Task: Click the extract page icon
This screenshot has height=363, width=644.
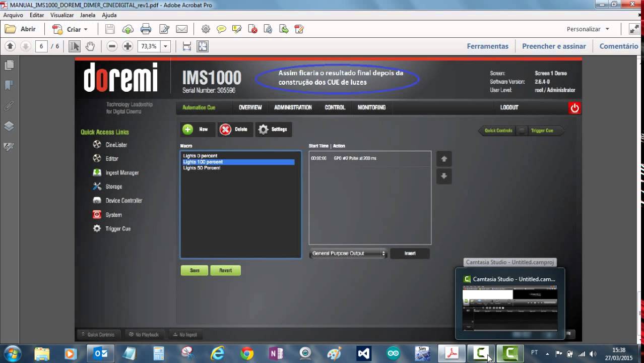Action: pyautogui.click(x=284, y=29)
